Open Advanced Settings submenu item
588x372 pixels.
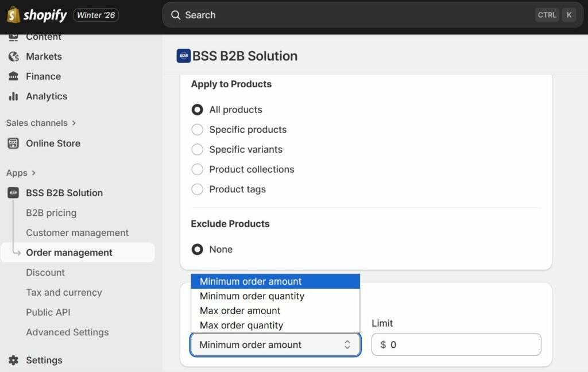(67, 332)
